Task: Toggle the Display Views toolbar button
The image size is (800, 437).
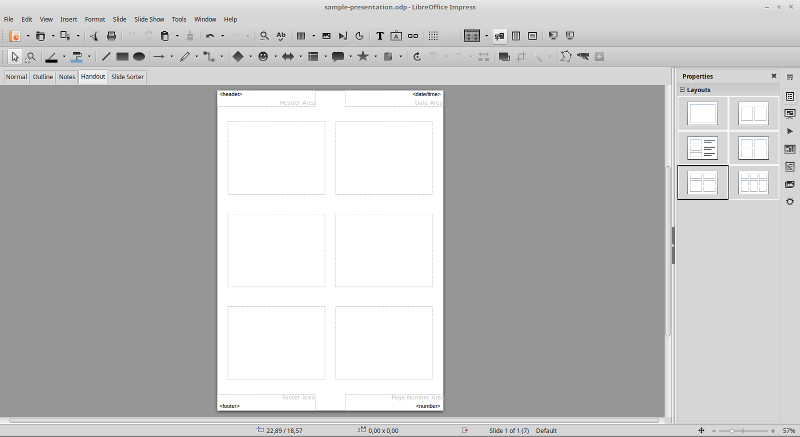Action: pyautogui.click(x=472, y=36)
